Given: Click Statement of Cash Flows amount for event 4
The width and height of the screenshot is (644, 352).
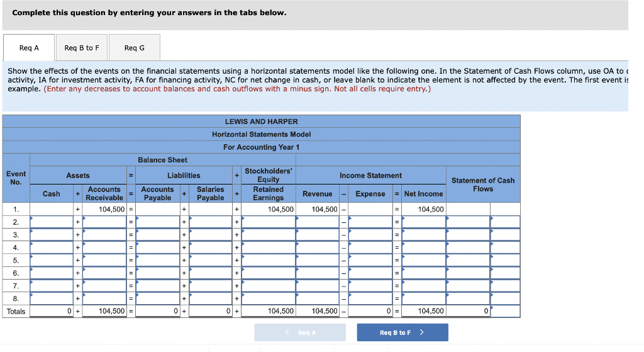Looking at the screenshot, I should click(468, 247).
